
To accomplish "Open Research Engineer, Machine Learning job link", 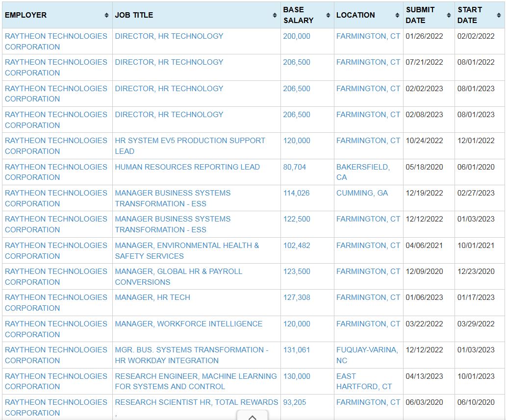I will 196,381.
